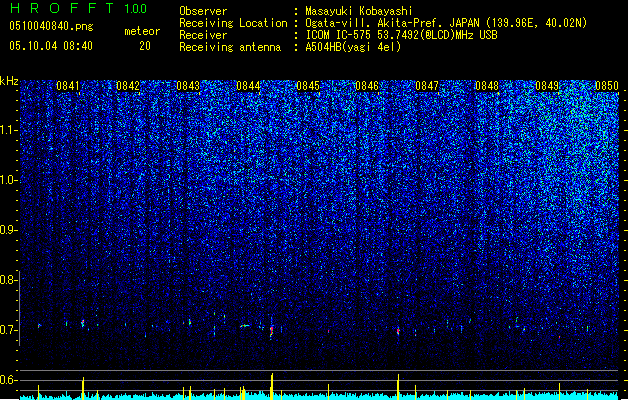Click the 1.1 frequency axis label
This screenshot has width=629, height=400.
(8, 130)
